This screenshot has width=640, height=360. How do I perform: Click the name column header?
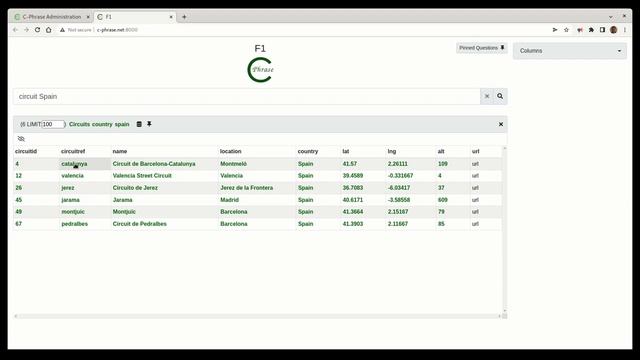pyautogui.click(x=120, y=151)
